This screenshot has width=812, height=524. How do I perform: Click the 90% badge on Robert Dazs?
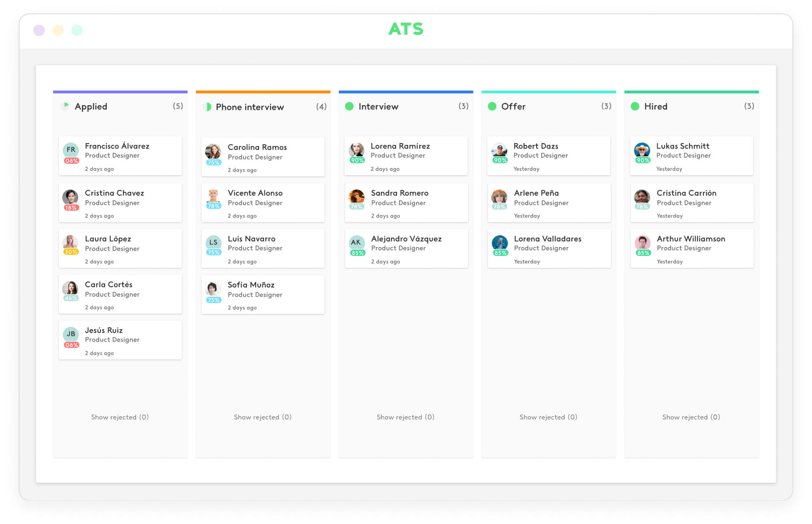[500, 160]
